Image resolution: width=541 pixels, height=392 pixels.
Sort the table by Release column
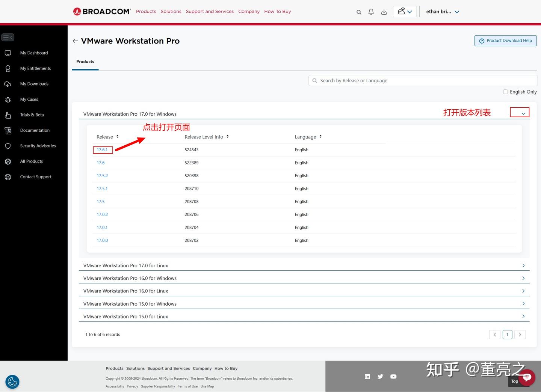pos(107,137)
